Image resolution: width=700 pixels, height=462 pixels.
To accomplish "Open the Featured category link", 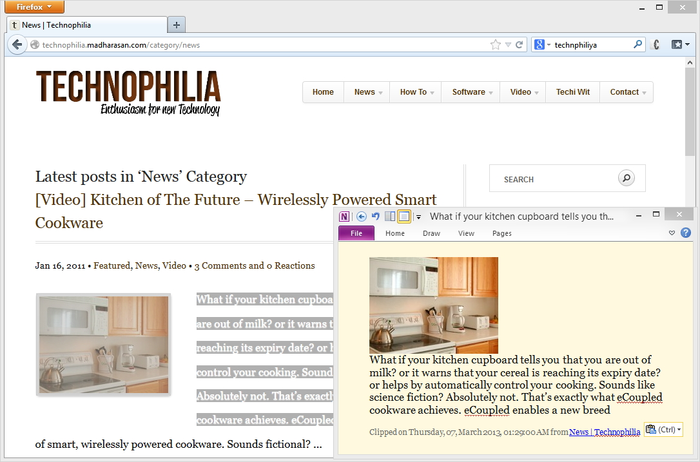I will [112, 266].
